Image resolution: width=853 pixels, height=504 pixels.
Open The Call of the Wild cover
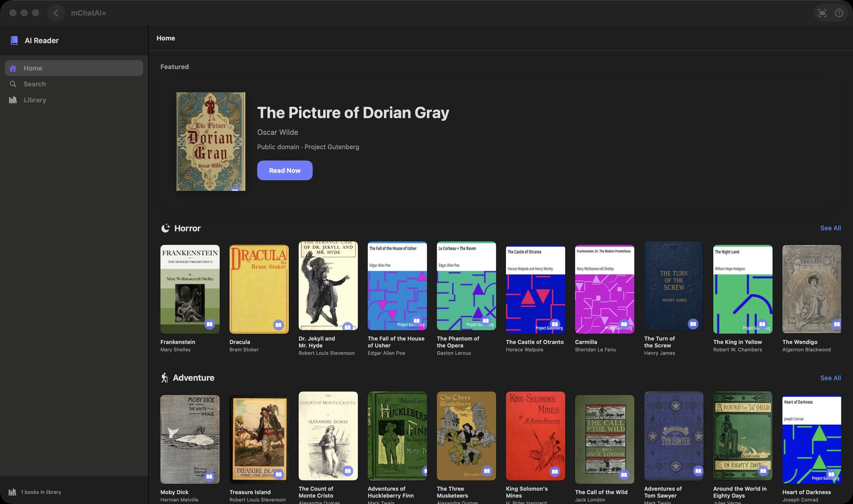[x=605, y=440]
